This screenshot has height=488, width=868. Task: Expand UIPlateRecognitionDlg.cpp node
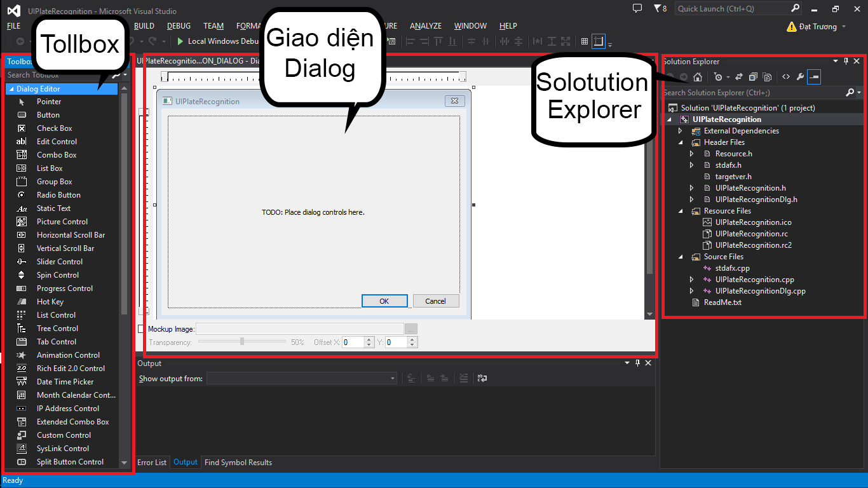(x=691, y=291)
